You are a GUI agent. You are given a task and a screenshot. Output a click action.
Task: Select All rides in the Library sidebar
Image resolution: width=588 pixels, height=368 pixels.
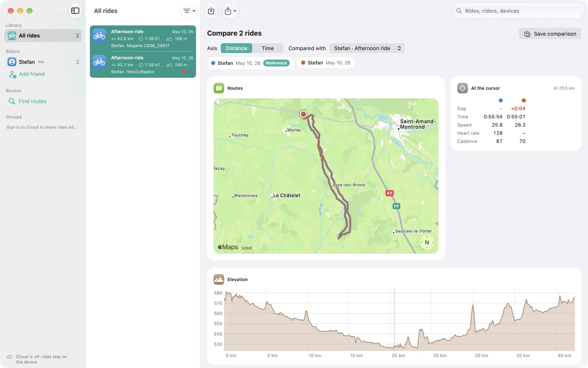pos(43,36)
